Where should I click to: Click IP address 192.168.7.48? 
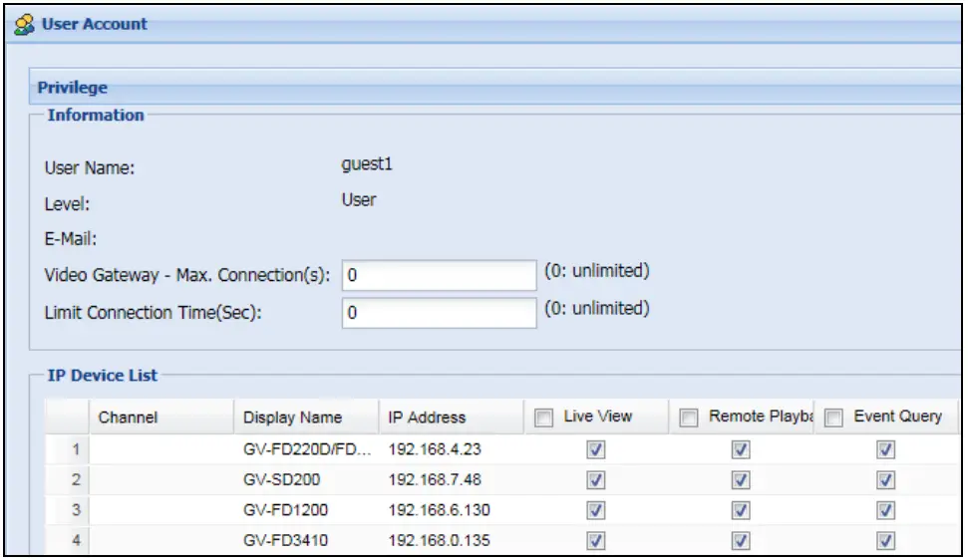pyautogui.click(x=435, y=480)
